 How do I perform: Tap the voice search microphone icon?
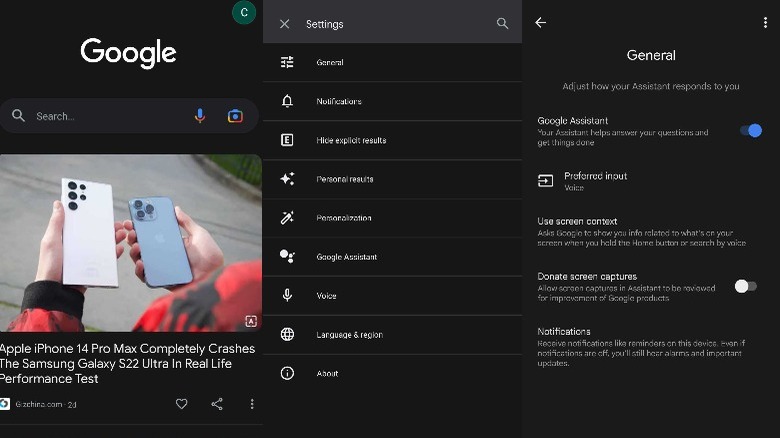(200, 116)
